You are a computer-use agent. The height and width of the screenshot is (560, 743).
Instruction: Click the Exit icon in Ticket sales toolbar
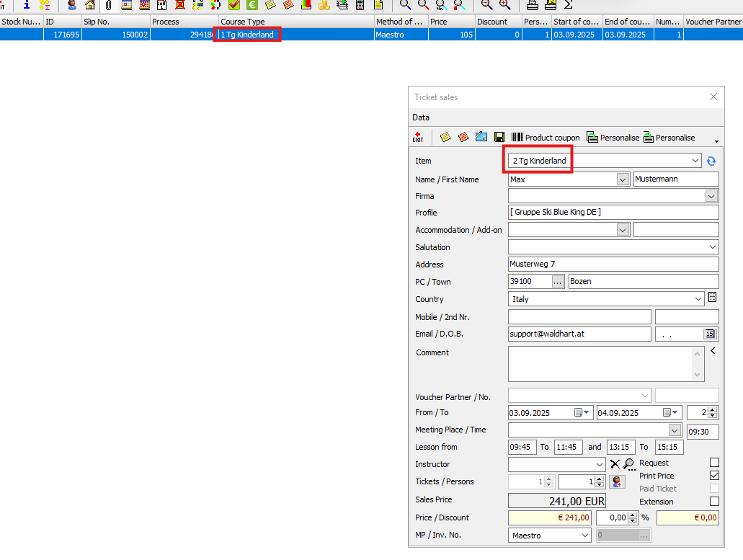click(x=418, y=137)
